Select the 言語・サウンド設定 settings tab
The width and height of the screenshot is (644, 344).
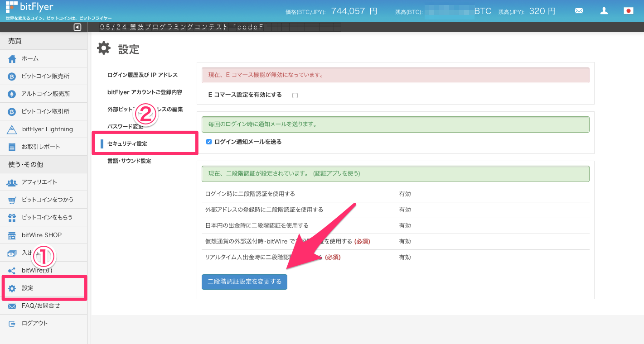[x=129, y=161]
